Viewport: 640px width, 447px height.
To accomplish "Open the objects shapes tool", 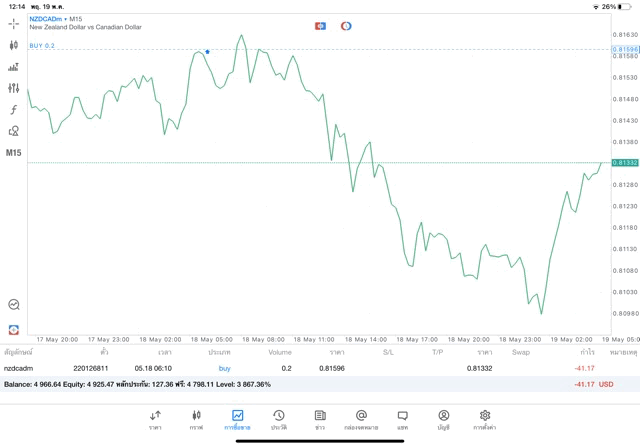I will point(14,131).
